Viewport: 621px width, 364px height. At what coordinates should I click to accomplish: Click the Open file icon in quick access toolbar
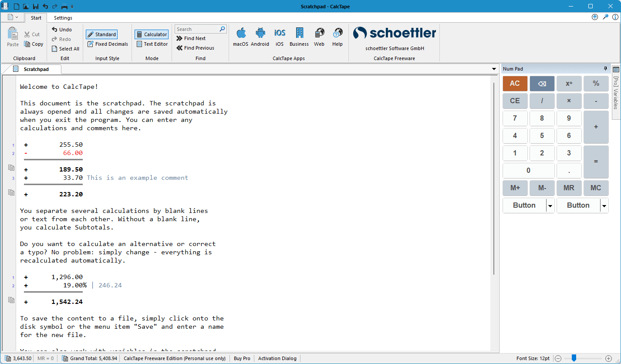pyautogui.click(x=26, y=7)
